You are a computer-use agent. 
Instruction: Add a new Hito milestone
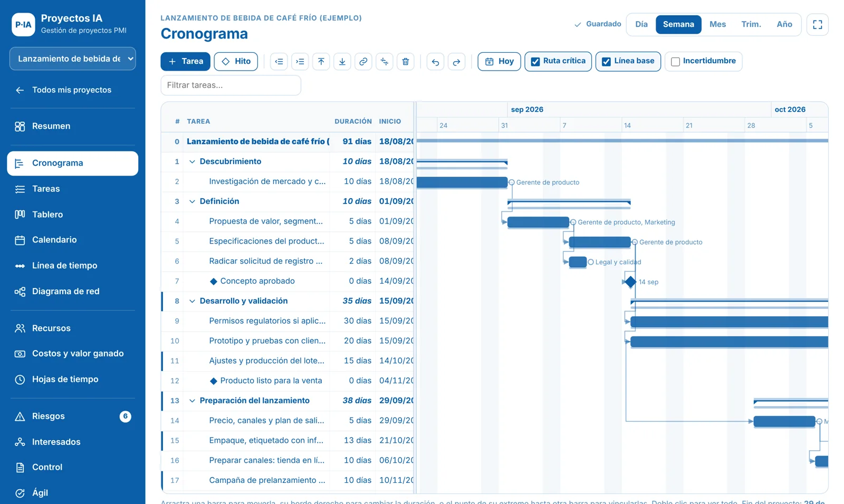tap(236, 62)
